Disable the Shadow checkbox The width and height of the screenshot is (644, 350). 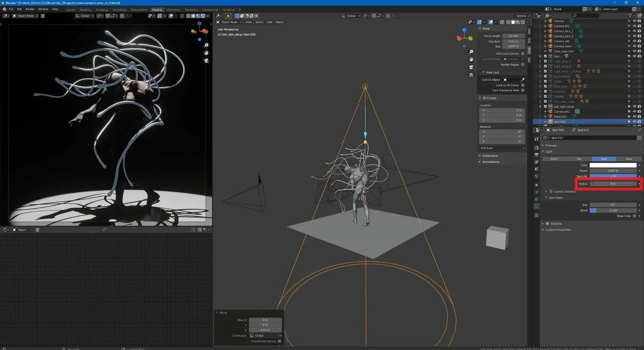[547, 223]
